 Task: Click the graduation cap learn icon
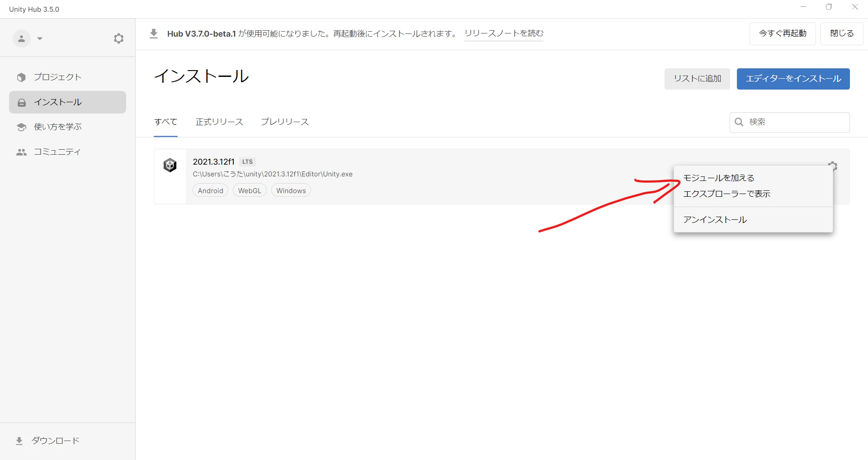point(22,127)
